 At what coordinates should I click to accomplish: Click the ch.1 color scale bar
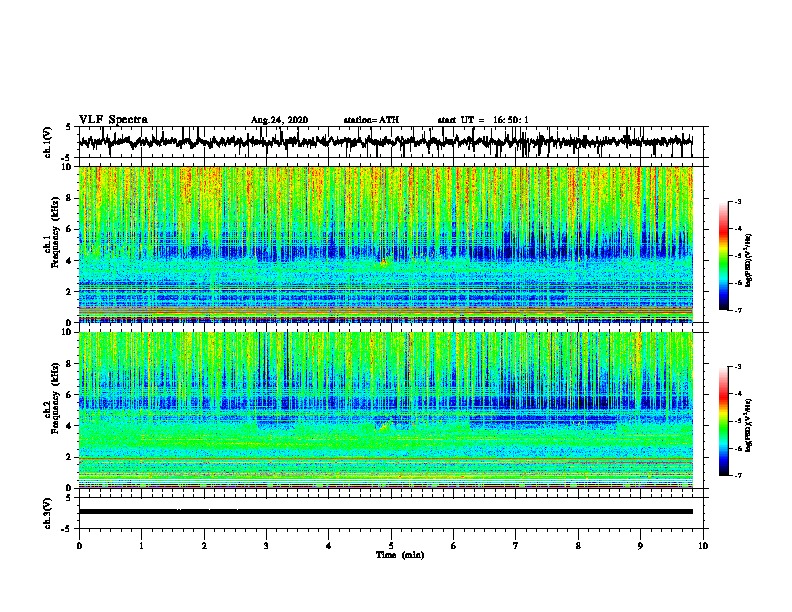tap(724, 256)
